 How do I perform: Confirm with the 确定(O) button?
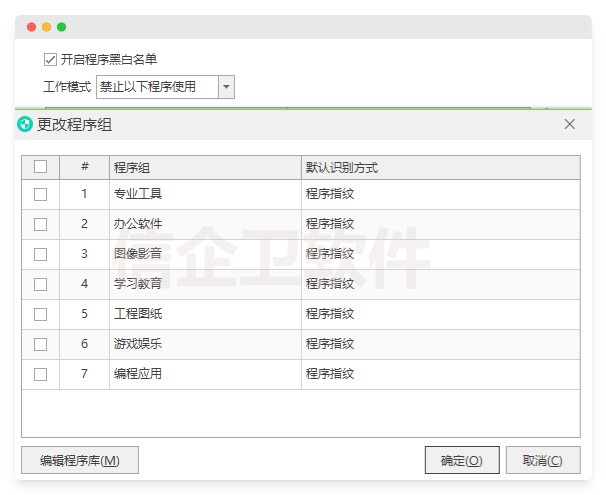coord(461,460)
